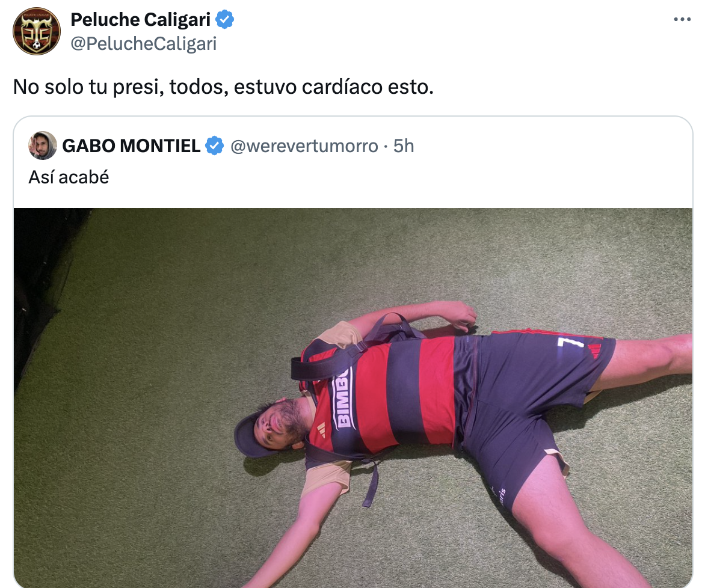Open the three-dot more options menu
702x588 pixels.
(x=682, y=19)
